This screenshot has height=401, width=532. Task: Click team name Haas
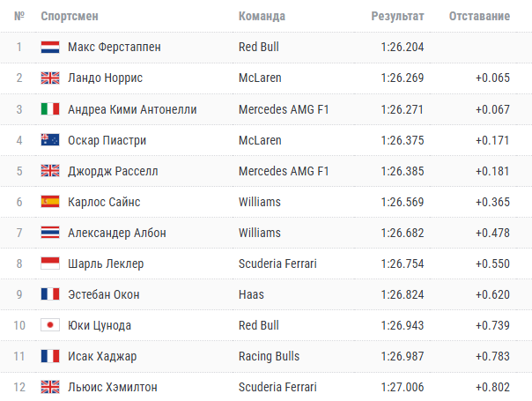[251, 294]
